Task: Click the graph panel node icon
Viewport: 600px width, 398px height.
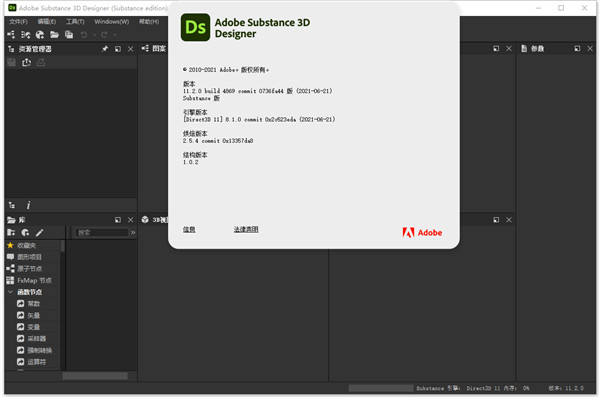Action: coord(145,49)
